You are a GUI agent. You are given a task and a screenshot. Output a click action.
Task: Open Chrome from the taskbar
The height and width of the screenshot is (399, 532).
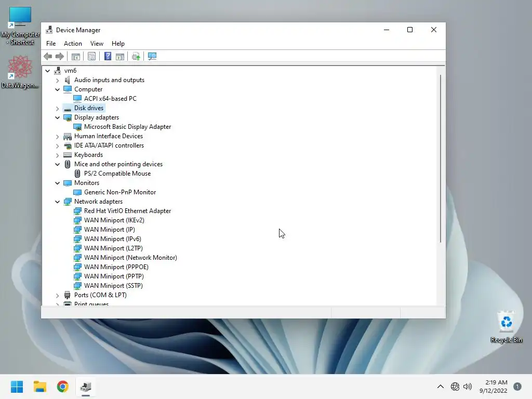coord(63,387)
